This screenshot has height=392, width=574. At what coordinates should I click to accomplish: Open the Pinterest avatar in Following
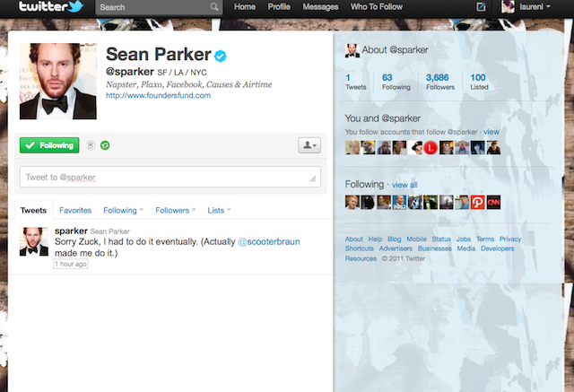(478, 203)
